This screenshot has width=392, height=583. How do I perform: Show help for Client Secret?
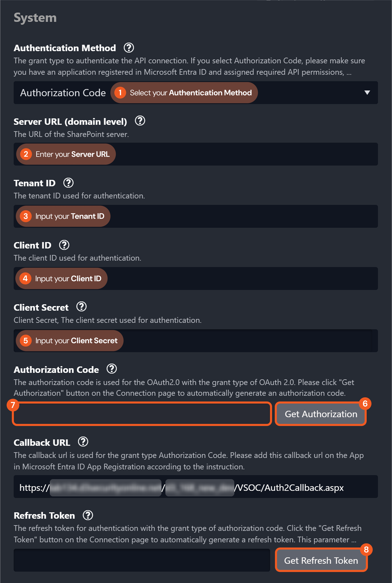(82, 307)
